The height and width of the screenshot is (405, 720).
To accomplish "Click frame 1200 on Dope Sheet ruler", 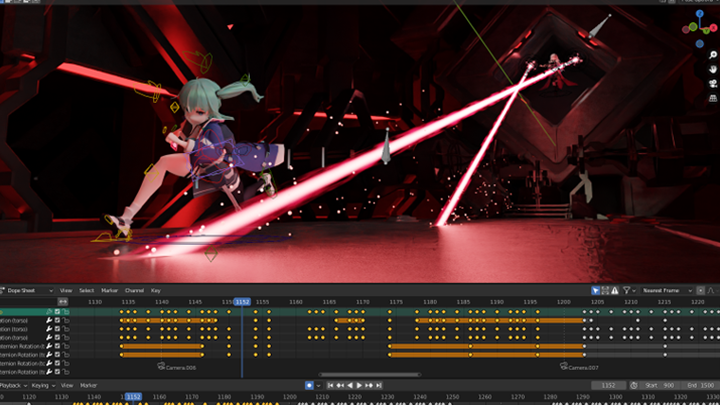I will tap(563, 302).
